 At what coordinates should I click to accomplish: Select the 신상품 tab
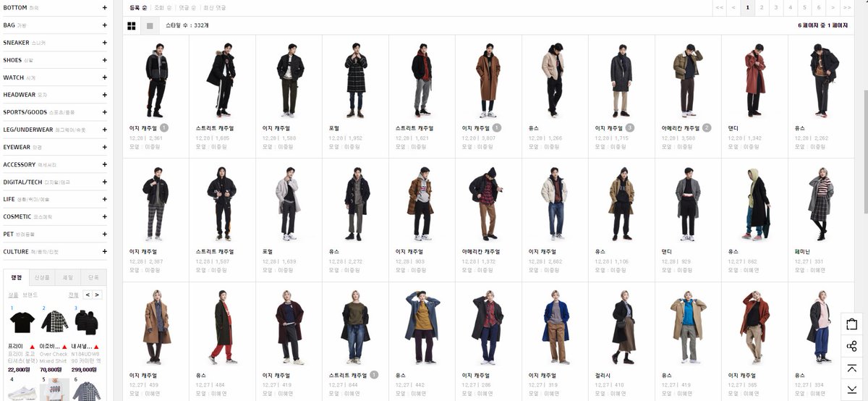tap(43, 277)
